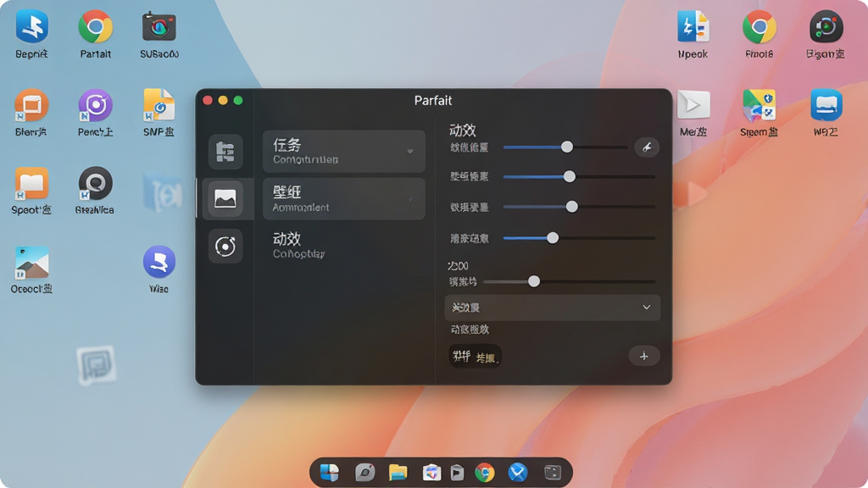
Task: Open the Parfait Chrome shortcut on the desktop
Action: pos(95,27)
